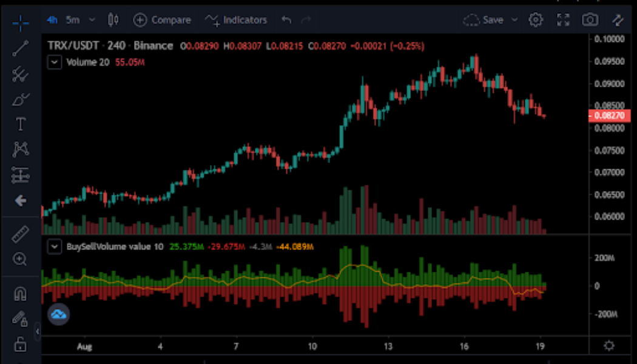637x364 pixels.
Task: Take a chart snapshot with the camera
Action: pos(590,19)
